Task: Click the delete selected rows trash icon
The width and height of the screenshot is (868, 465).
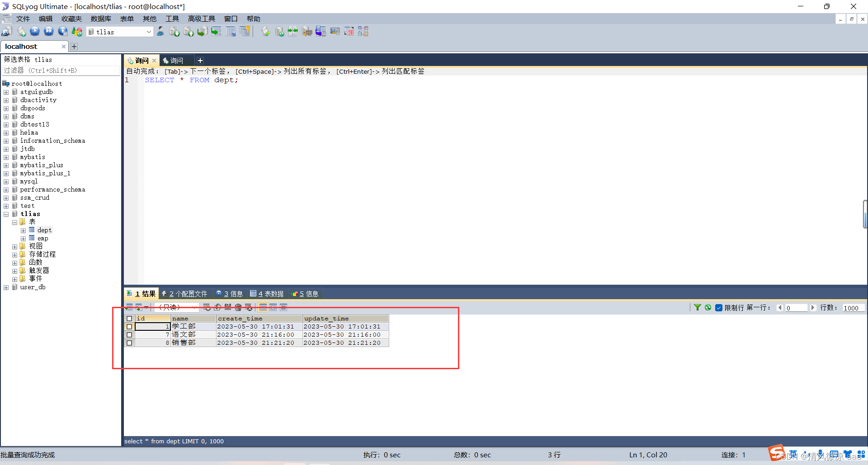Action: point(238,307)
